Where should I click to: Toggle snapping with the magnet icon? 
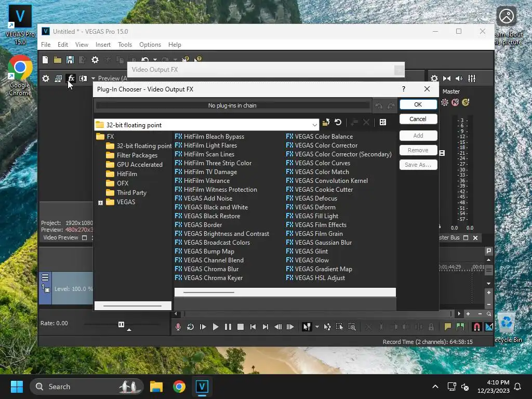click(x=477, y=327)
